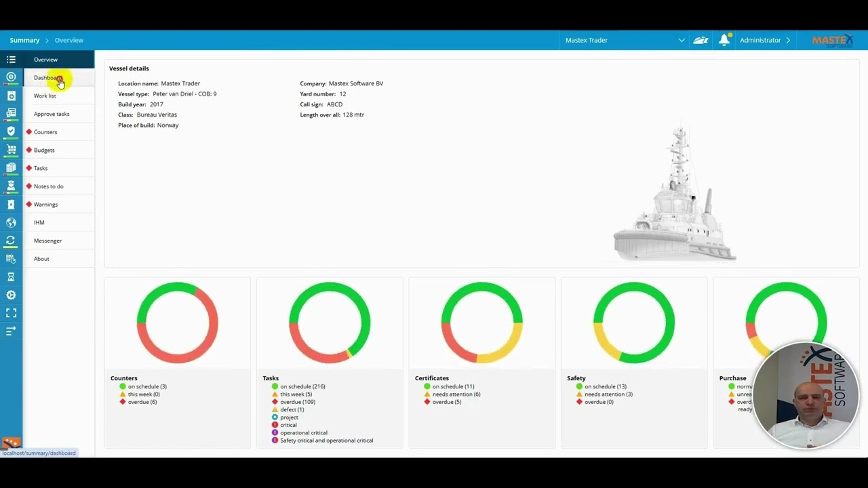Open About in the side menu
868x488 pixels.
[x=59, y=259]
